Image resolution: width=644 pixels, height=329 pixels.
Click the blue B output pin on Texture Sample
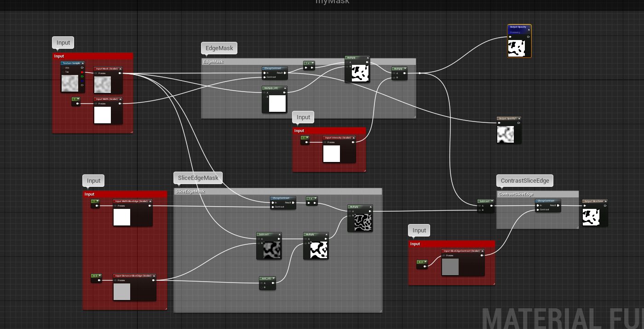tap(82, 81)
